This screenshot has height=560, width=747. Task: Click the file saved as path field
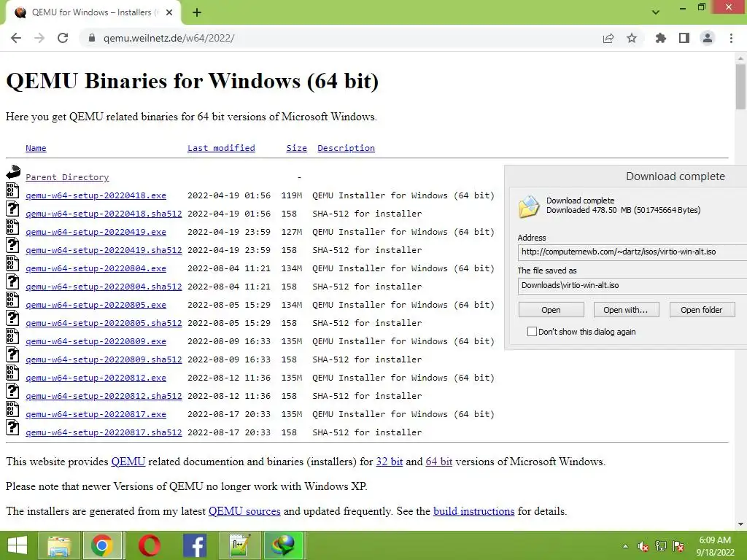(x=632, y=285)
